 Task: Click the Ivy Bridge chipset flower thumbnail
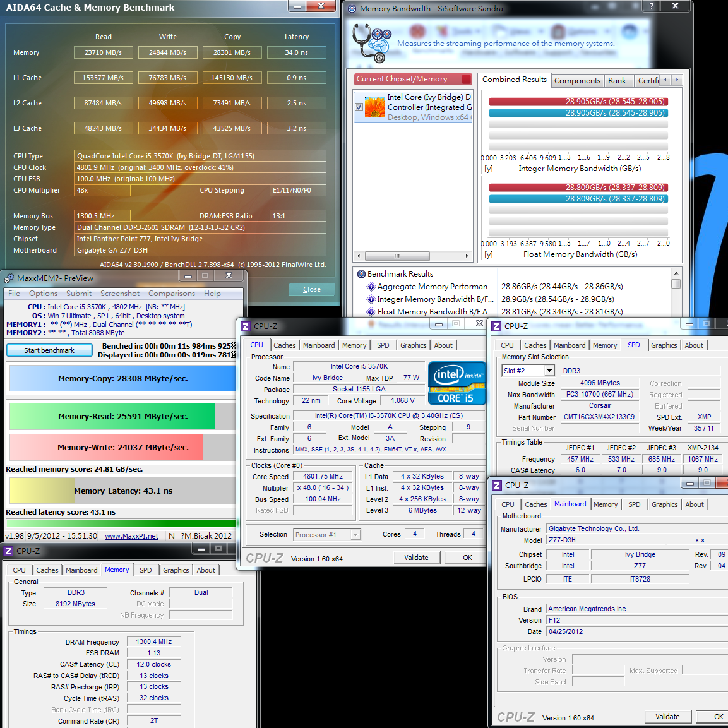[x=374, y=107]
